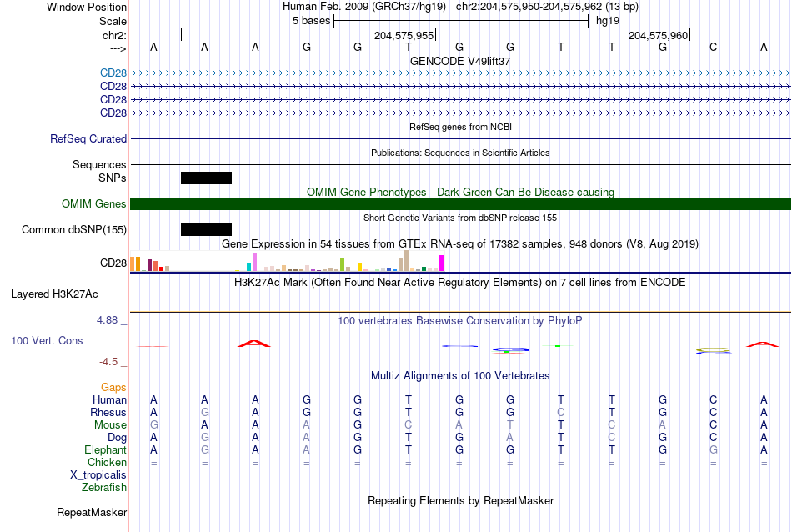
Task: Click the Sequences track label
Action: tap(99, 165)
